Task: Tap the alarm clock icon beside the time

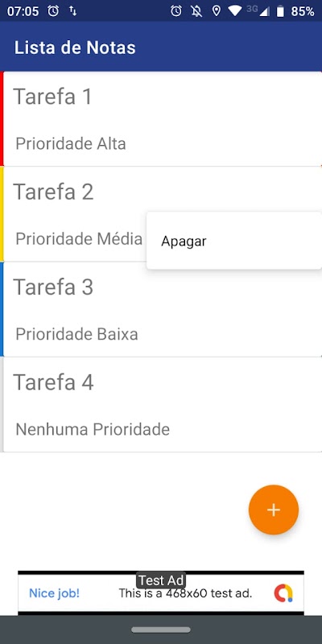Action: (x=53, y=11)
